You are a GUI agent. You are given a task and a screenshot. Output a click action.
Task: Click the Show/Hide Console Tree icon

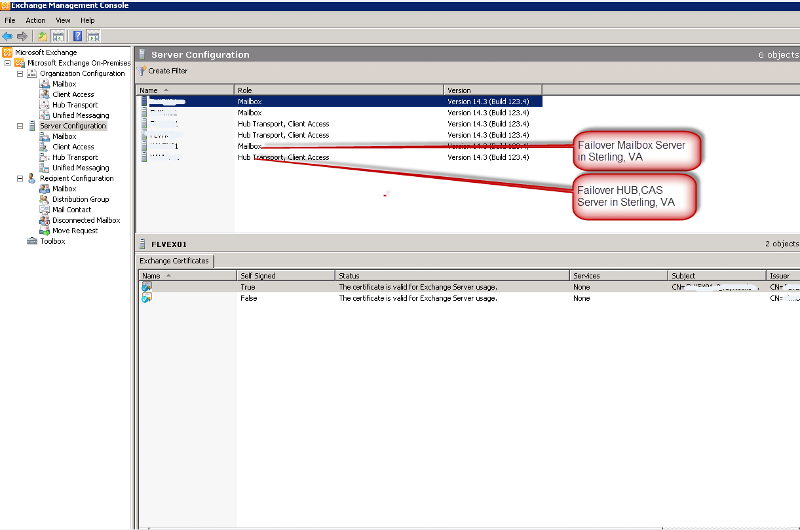click(x=59, y=36)
